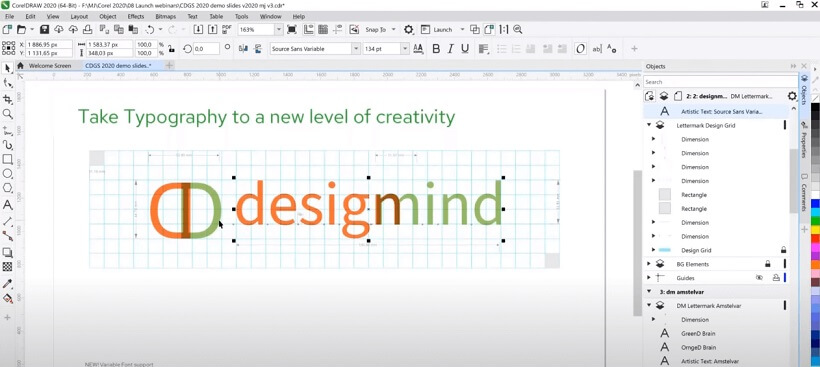Open the Effects menu
This screenshot has height=367, width=820.
click(135, 16)
